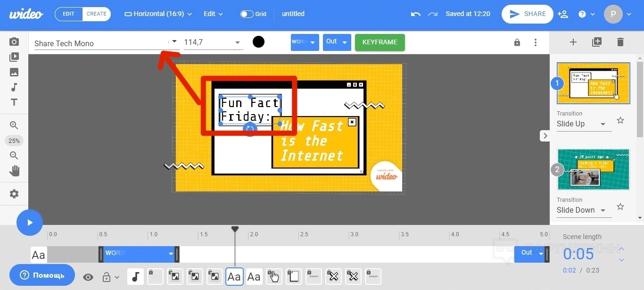Select the first X shape layer in timeline
Viewport: 644px width, 290px height.
[x=333, y=277]
